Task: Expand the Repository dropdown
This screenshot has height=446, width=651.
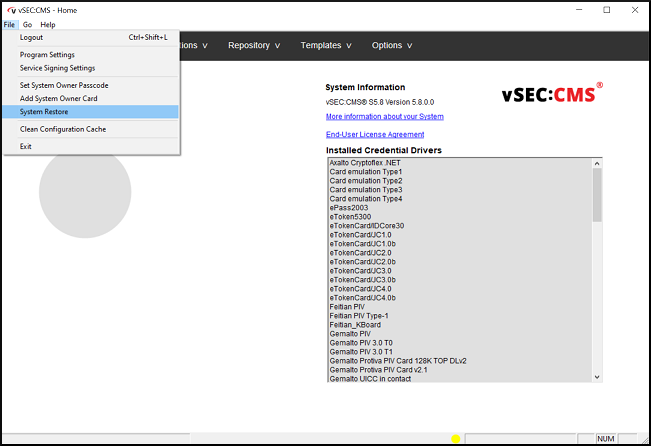Action: point(254,46)
